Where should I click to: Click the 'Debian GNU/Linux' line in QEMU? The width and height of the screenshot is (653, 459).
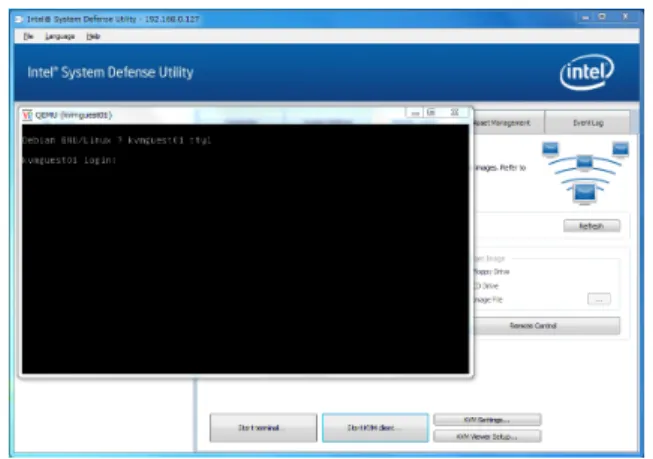117,140
